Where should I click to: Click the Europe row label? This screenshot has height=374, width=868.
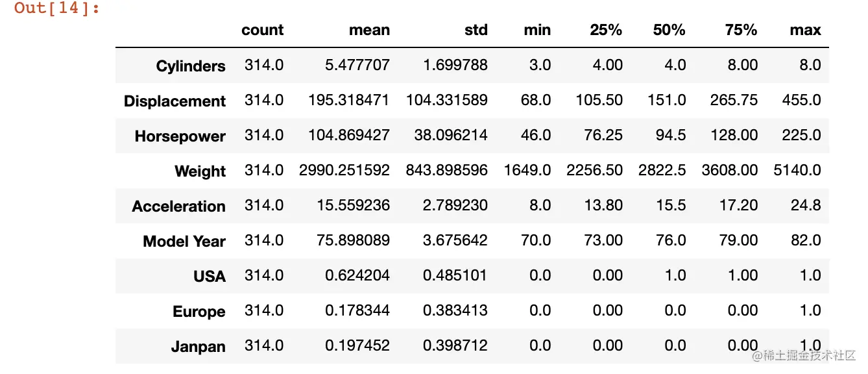(x=199, y=312)
